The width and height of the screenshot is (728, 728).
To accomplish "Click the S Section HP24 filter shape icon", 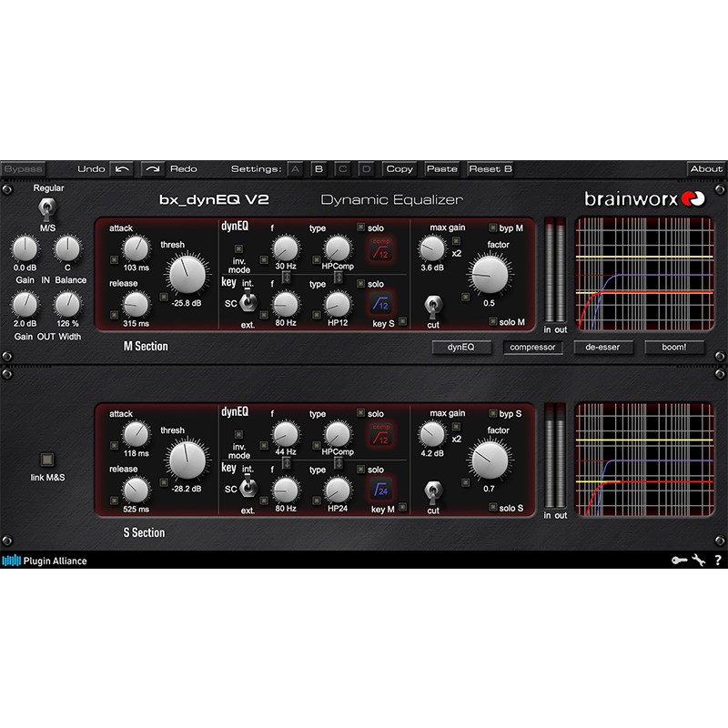I will tap(380, 490).
